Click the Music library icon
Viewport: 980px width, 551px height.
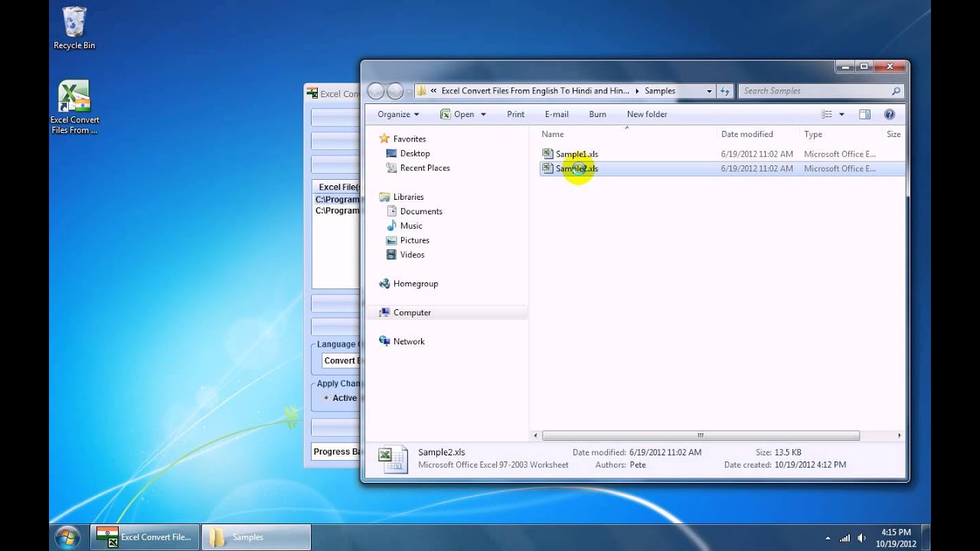tap(392, 226)
